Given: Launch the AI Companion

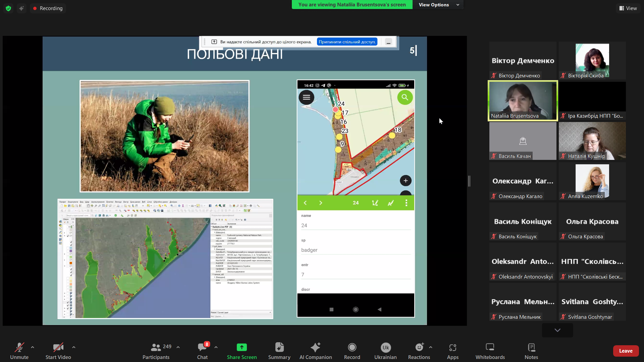Looking at the screenshot, I should point(315,351).
